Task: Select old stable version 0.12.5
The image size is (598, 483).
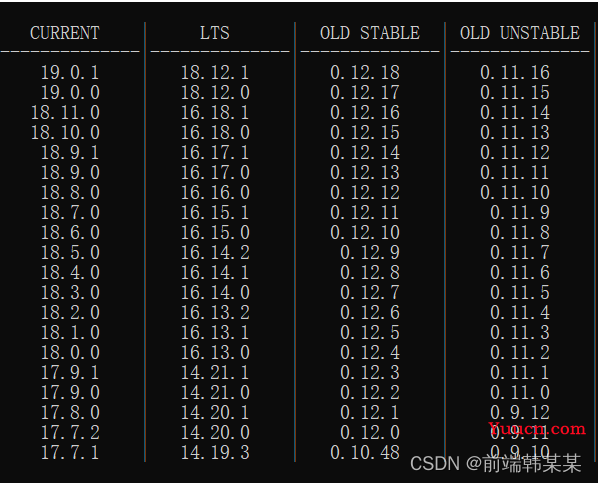Action: point(370,332)
